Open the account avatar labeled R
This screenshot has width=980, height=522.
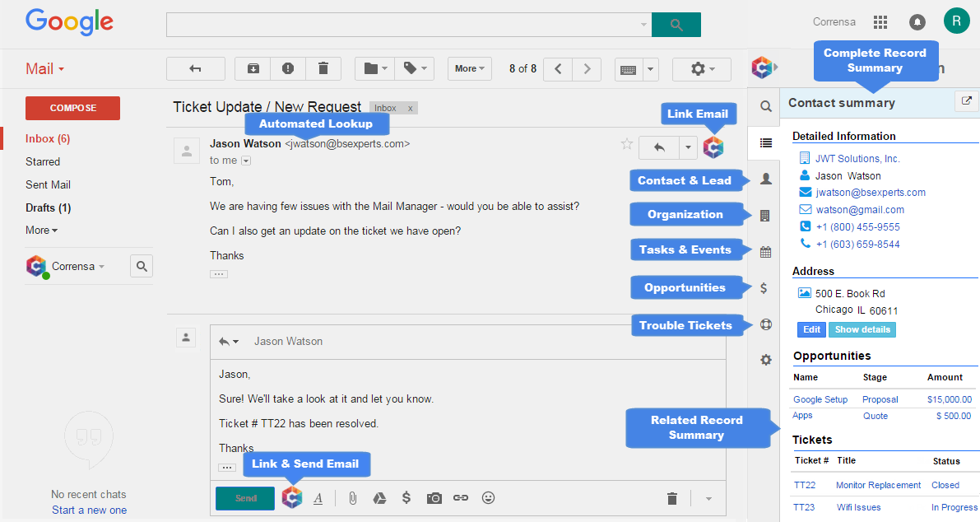956,21
